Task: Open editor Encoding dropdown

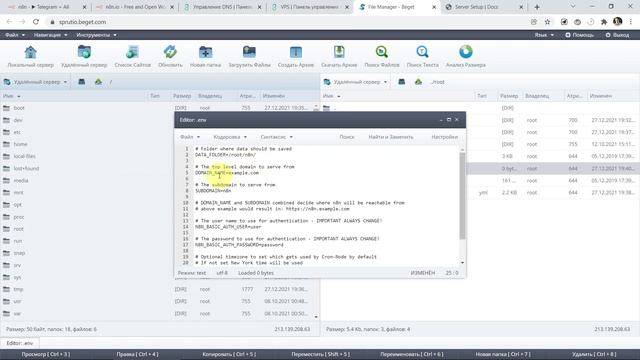Action: 230,137
